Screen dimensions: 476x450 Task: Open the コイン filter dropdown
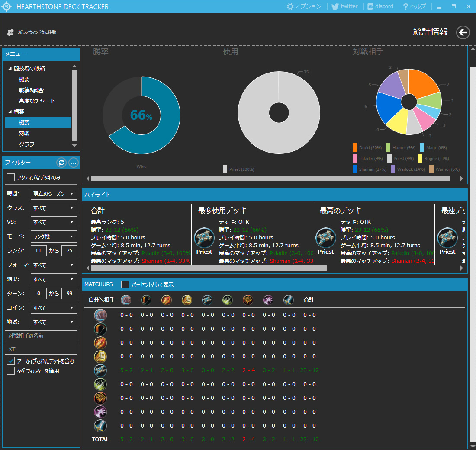click(x=54, y=308)
